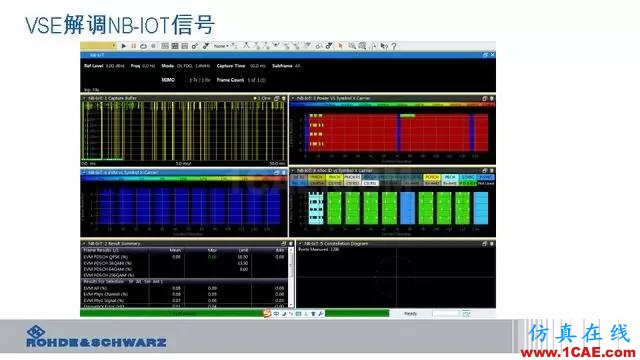Open the "None" marker dropdown in toolbar
640x360 pixels.
[x=221, y=46]
